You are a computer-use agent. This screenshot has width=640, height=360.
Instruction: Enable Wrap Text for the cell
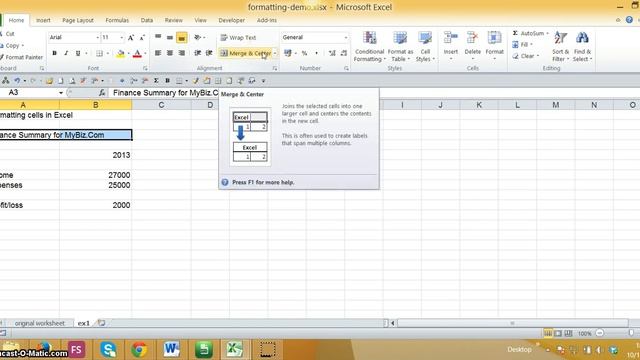tap(238, 38)
